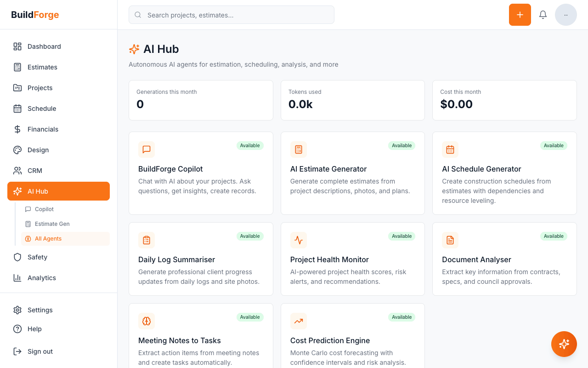Switch to the Estimates section
This screenshot has height=368, width=588.
point(42,67)
